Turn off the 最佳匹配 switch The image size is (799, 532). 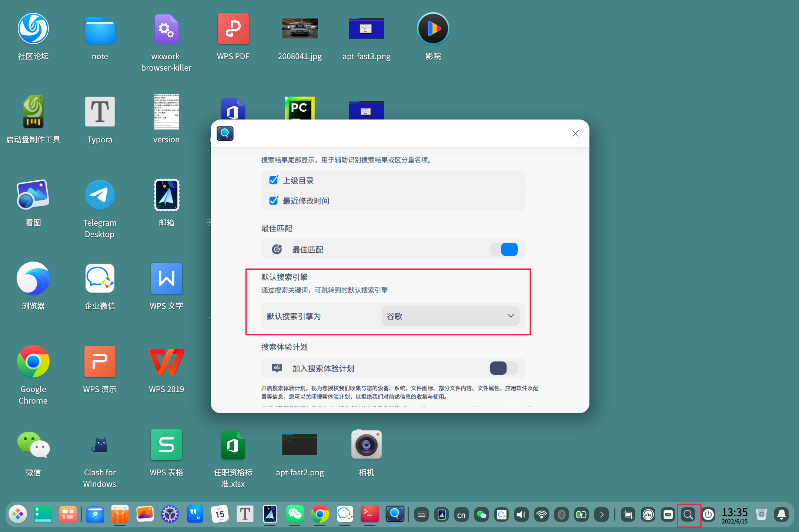pyautogui.click(x=504, y=249)
